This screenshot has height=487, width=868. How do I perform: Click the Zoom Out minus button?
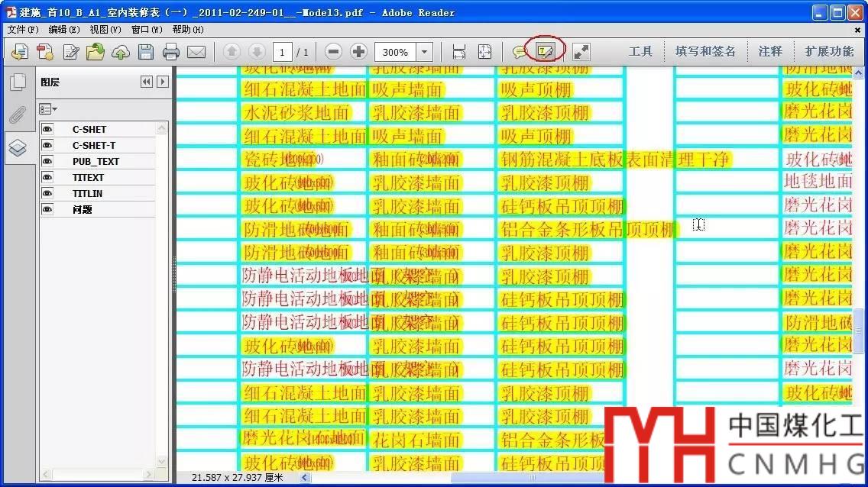point(333,52)
